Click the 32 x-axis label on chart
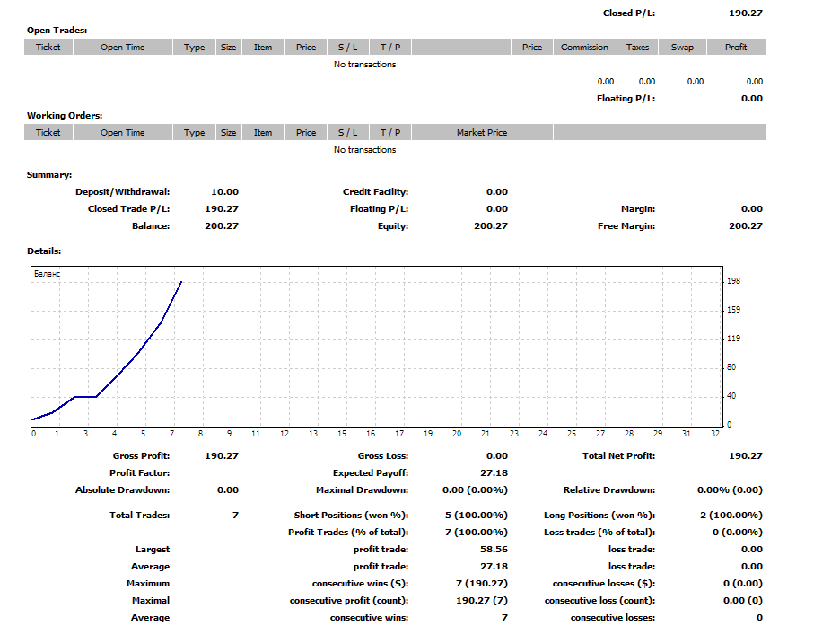The height and width of the screenshot is (626, 840). click(714, 434)
